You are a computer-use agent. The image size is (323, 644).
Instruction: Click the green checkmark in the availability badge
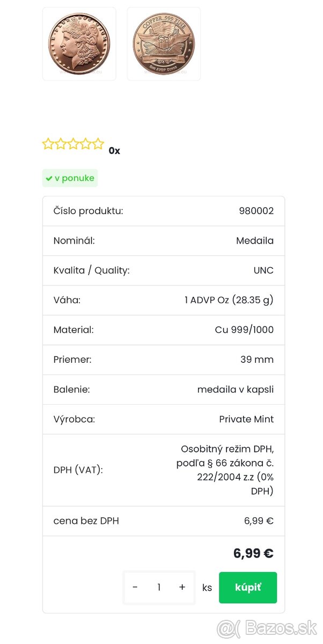pos(49,178)
